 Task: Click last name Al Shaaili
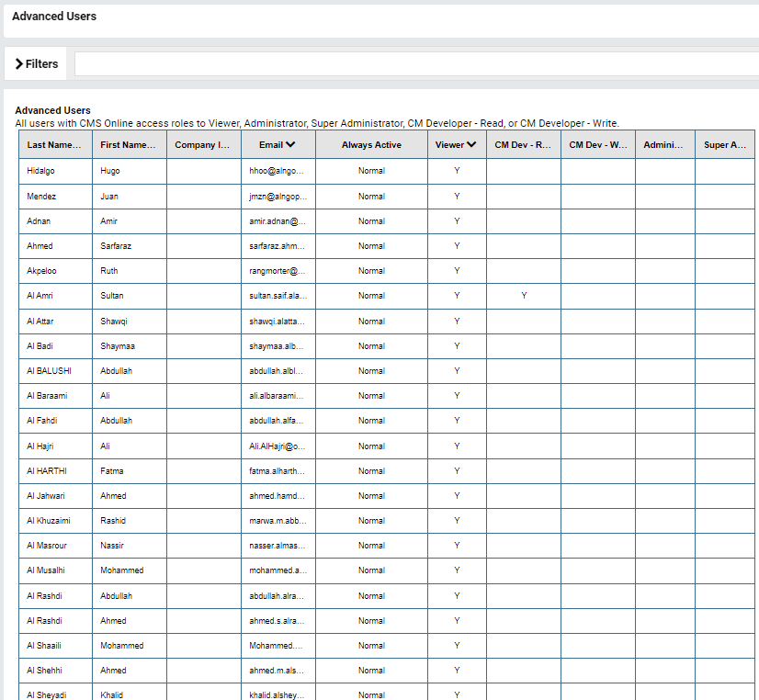point(44,645)
